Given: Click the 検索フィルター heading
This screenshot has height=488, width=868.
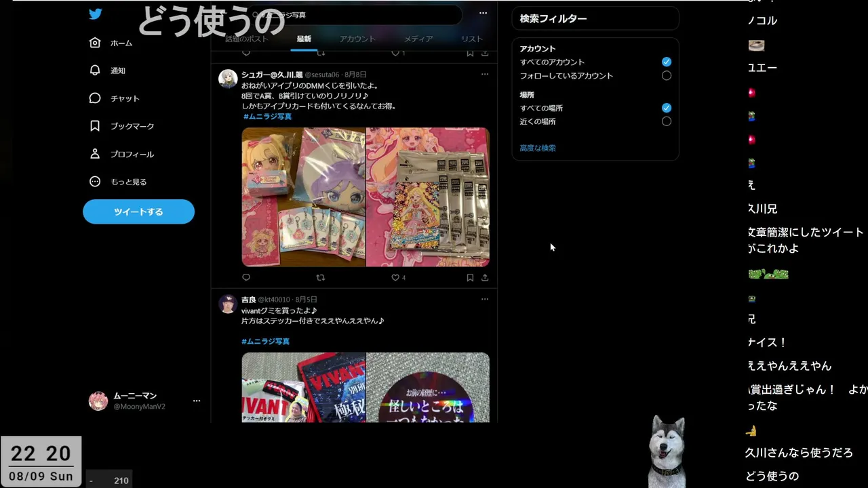Looking at the screenshot, I should coord(553,19).
